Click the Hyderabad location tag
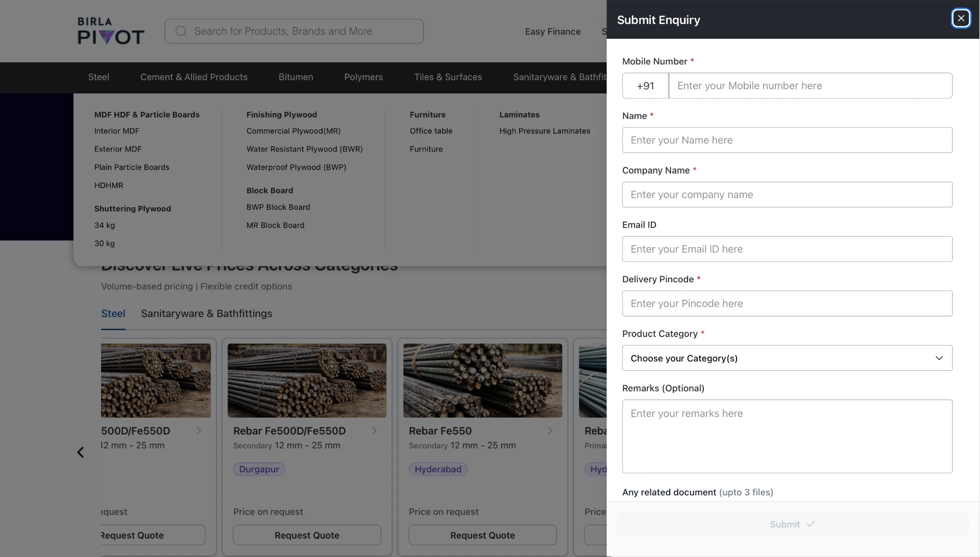Screen dimensions: 980x557 438,469
